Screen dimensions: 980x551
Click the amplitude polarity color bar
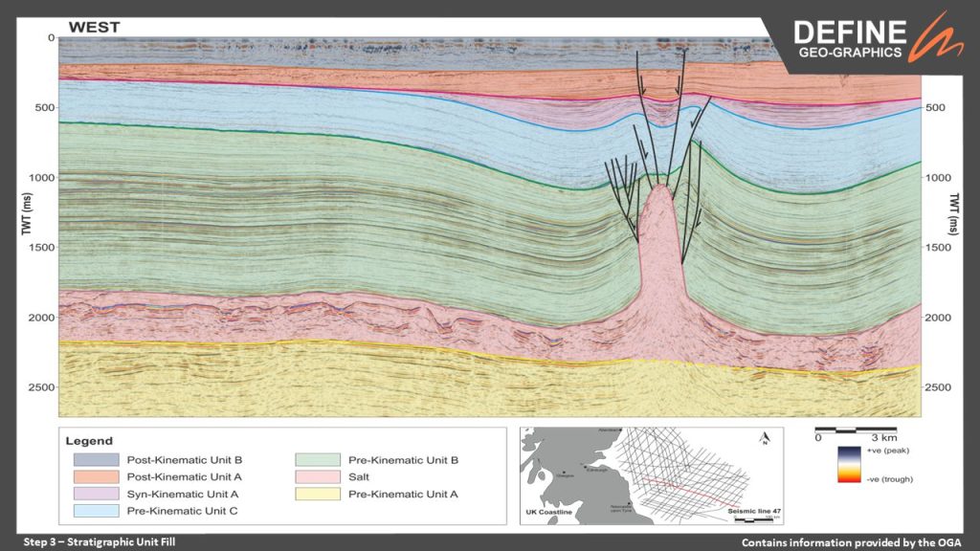[x=848, y=464]
